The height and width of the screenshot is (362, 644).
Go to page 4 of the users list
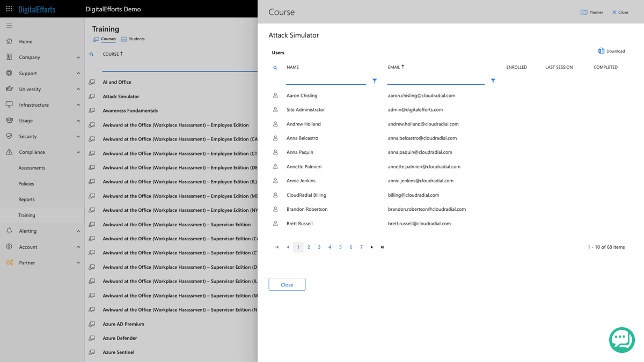(x=330, y=247)
